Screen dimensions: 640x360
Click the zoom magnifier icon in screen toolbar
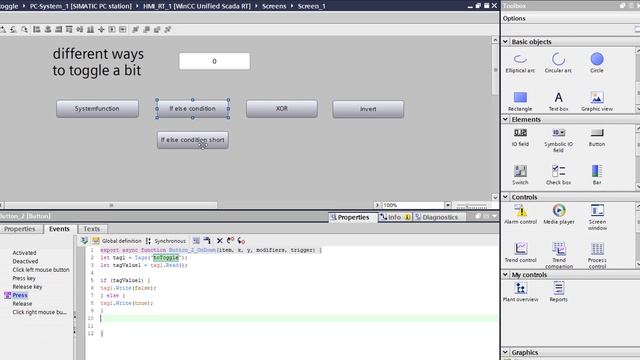(x=24, y=29)
